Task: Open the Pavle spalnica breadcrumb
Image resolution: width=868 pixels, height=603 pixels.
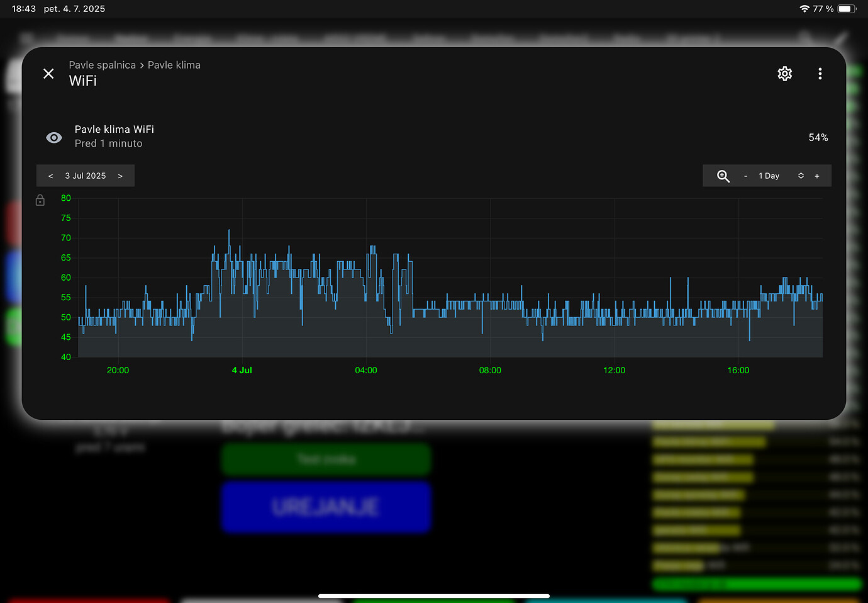Action: tap(102, 65)
